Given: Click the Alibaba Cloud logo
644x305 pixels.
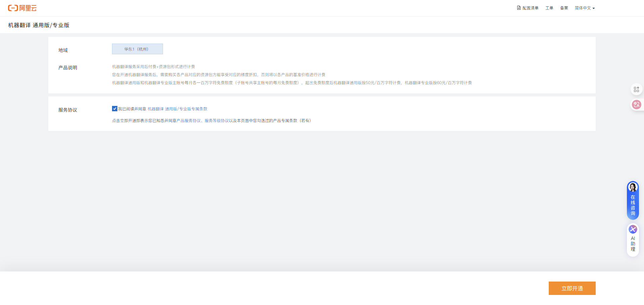Looking at the screenshot, I should 22,8.
